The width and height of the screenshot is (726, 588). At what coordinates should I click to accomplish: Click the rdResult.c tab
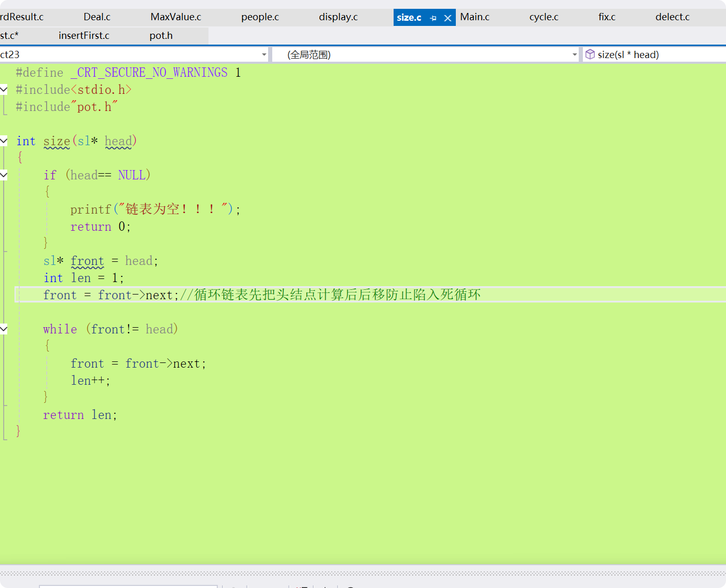22,17
